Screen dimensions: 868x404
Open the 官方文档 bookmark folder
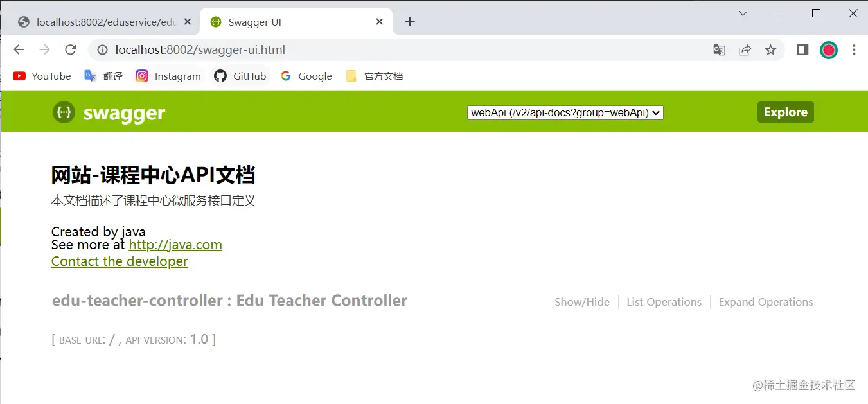click(374, 76)
